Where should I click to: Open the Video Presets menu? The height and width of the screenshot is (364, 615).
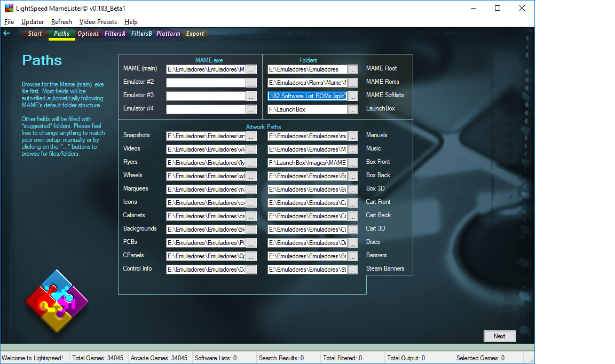[98, 22]
